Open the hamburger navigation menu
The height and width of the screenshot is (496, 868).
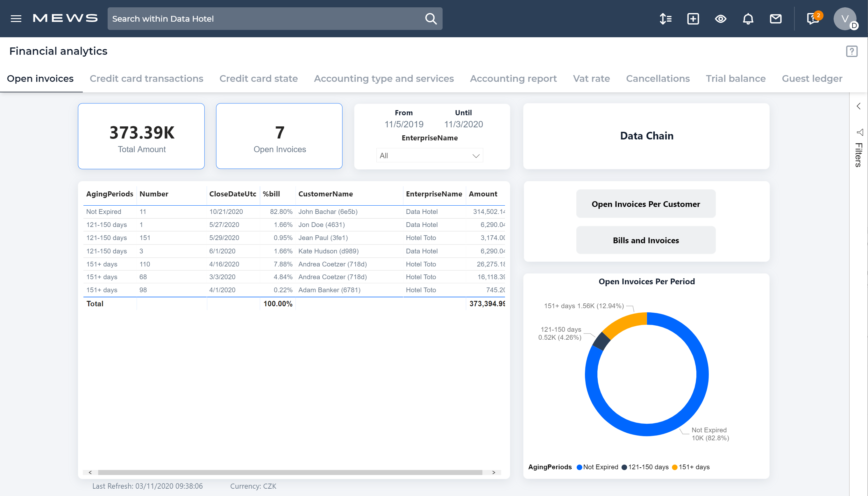(16, 19)
